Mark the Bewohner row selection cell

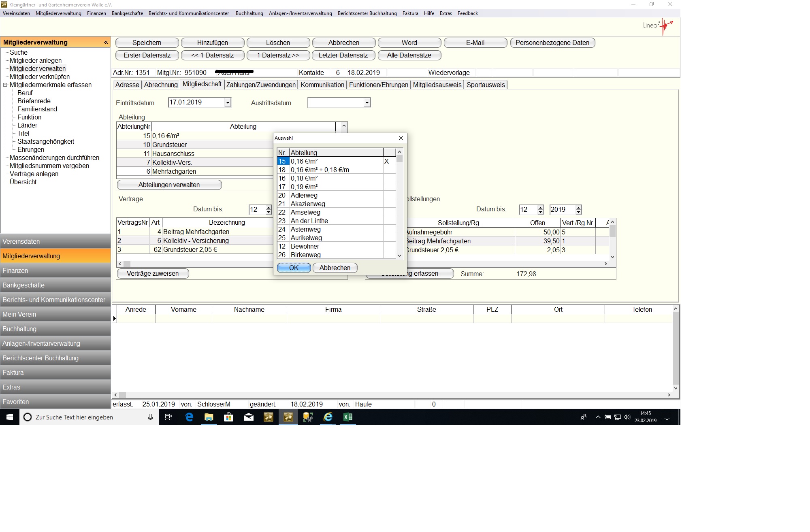(x=389, y=246)
